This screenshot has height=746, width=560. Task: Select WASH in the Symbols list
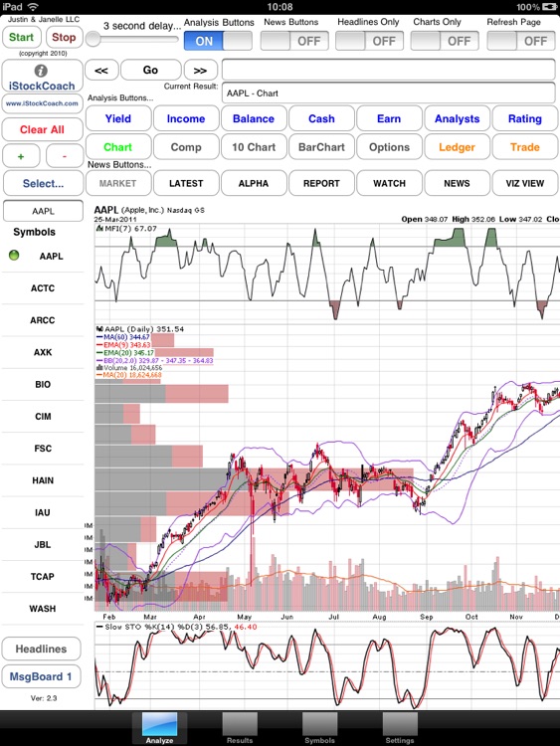pos(43,609)
